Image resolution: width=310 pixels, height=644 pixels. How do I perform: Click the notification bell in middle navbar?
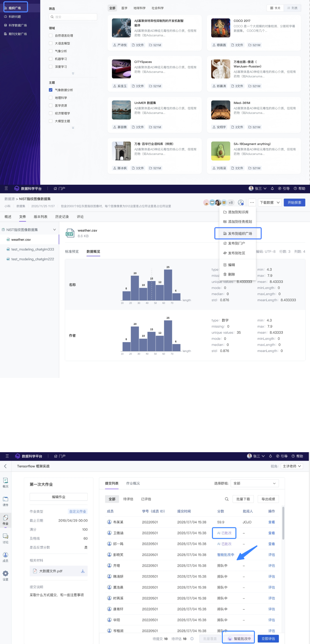pos(272,188)
